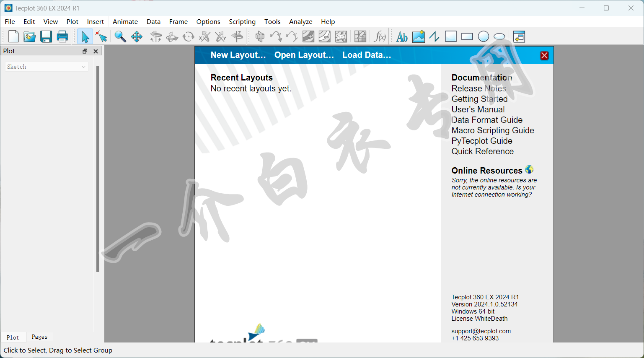Activate the Adjustor tool
This screenshot has width=644, height=358.
(x=101, y=37)
